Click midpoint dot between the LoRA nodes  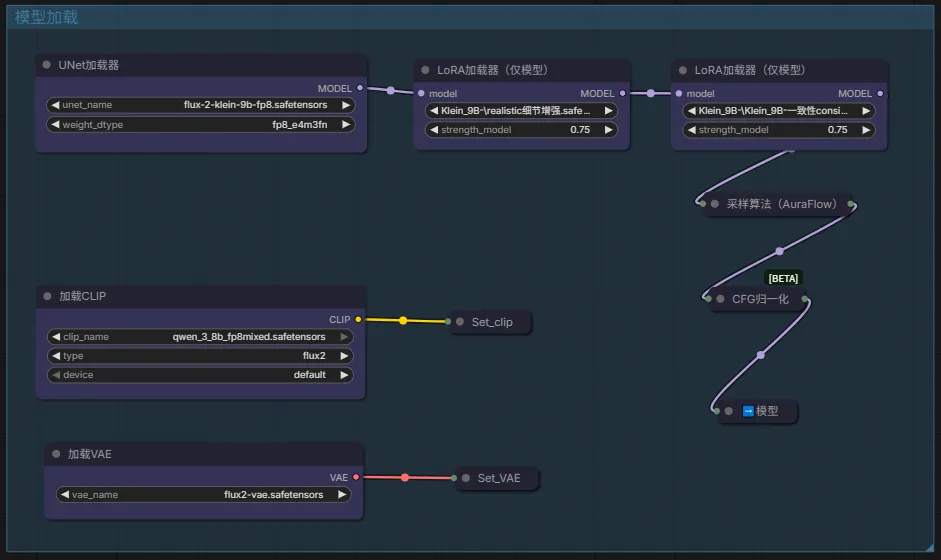click(x=651, y=93)
